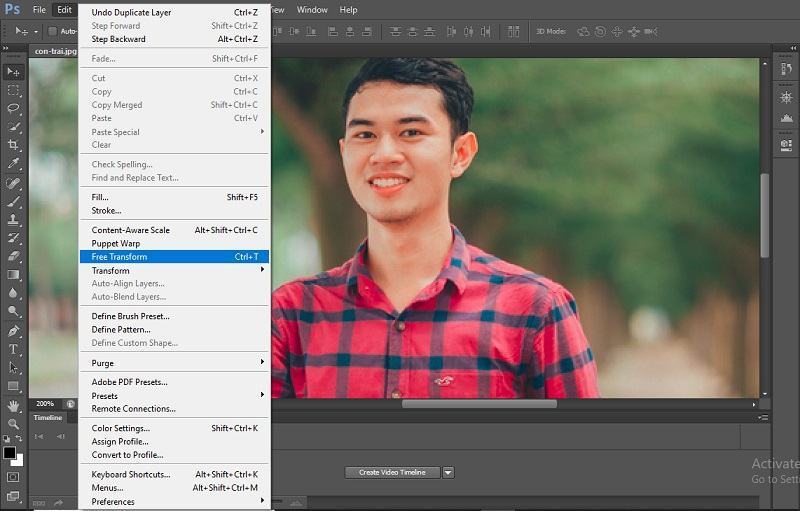Choose Undo Duplicate Layer
This screenshot has width=800, height=511.
173,12
